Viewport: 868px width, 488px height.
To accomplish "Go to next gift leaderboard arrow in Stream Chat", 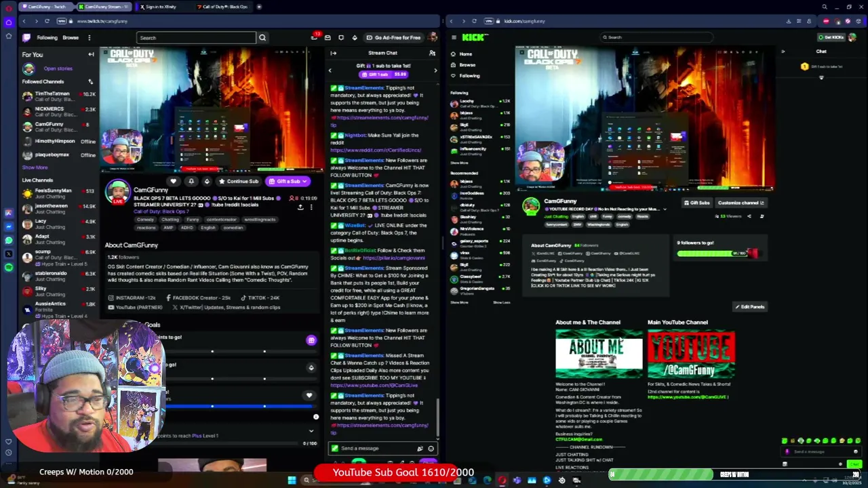I will 435,70.
